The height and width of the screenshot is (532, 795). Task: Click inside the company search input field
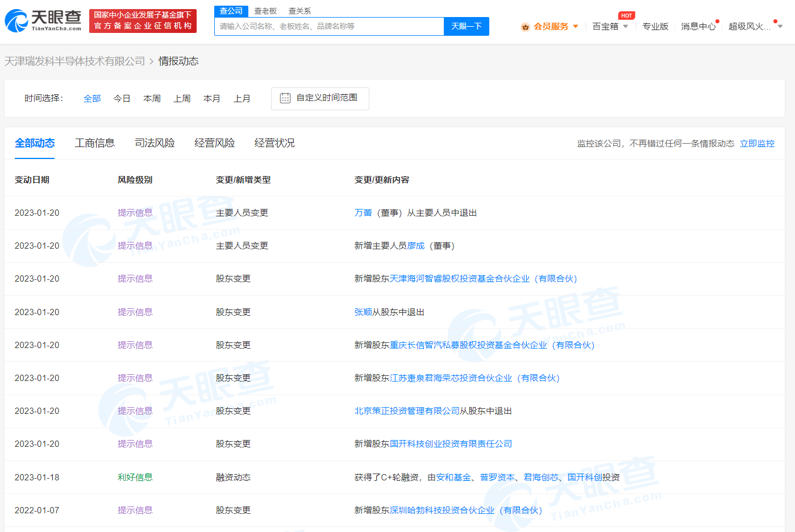coord(328,26)
